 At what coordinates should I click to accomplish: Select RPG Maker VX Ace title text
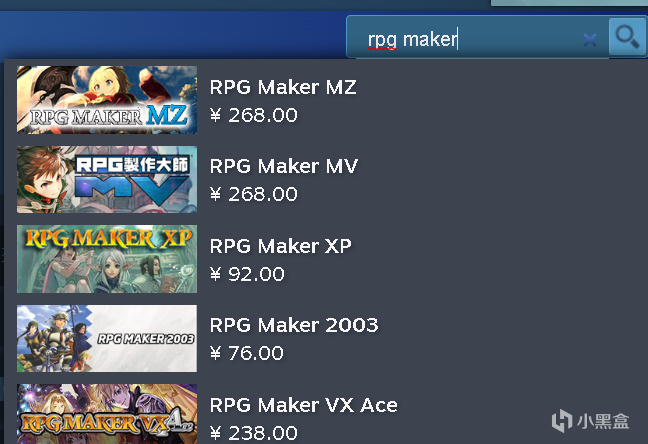click(304, 405)
